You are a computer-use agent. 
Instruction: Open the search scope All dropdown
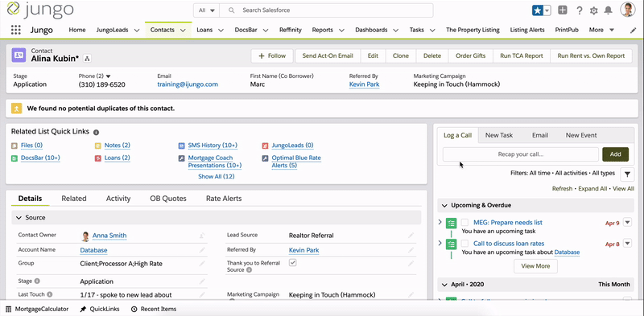tap(206, 10)
